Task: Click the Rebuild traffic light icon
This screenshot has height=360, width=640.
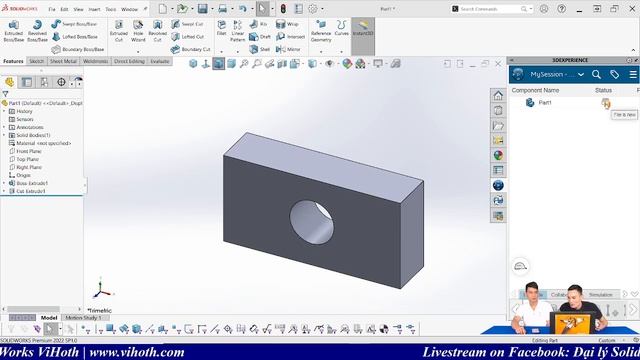Action: [x=283, y=9]
